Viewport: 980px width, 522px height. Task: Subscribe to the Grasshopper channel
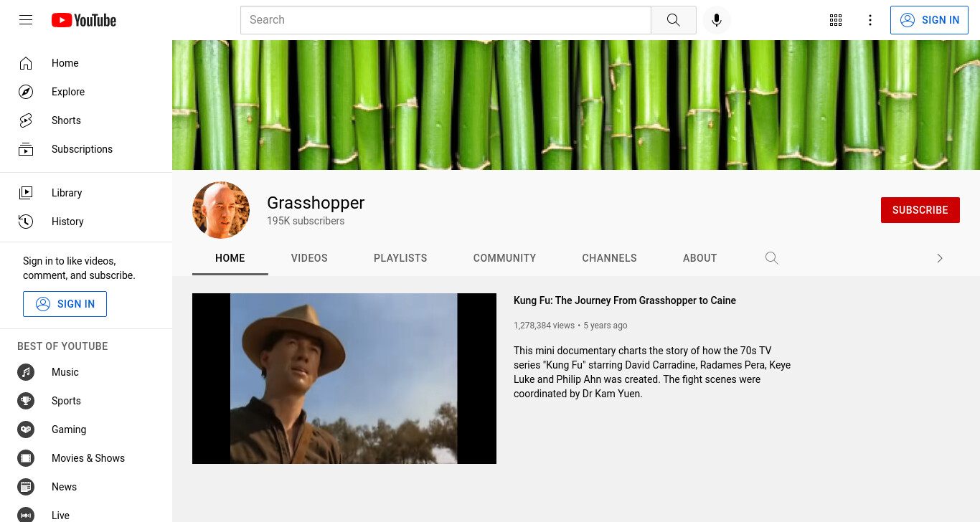pyautogui.click(x=920, y=210)
